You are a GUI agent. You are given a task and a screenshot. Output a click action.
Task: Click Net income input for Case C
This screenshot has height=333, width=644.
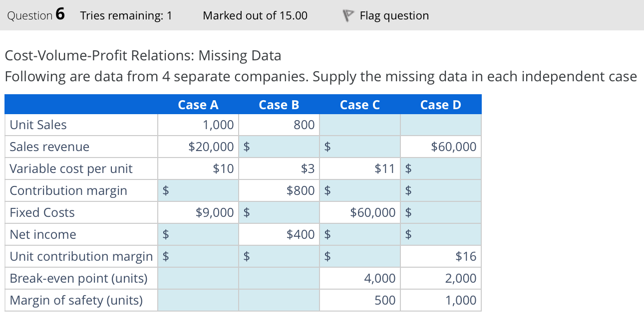(x=359, y=234)
